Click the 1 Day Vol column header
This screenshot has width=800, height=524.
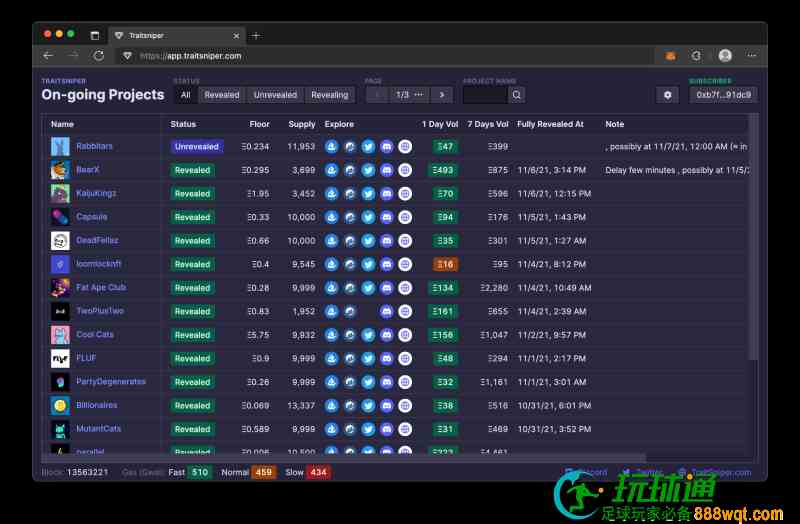pyautogui.click(x=440, y=124)
